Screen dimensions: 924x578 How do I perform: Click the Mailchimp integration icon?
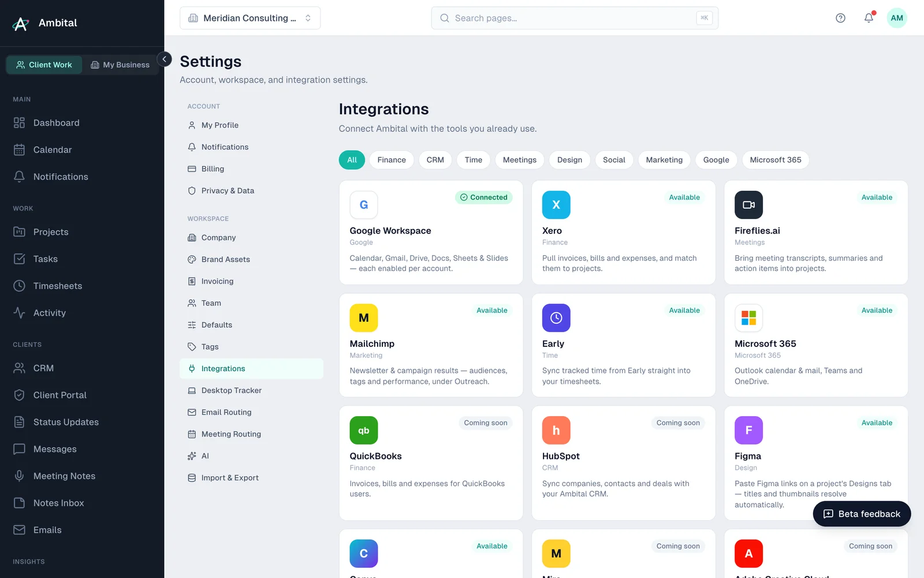point(364,318)
